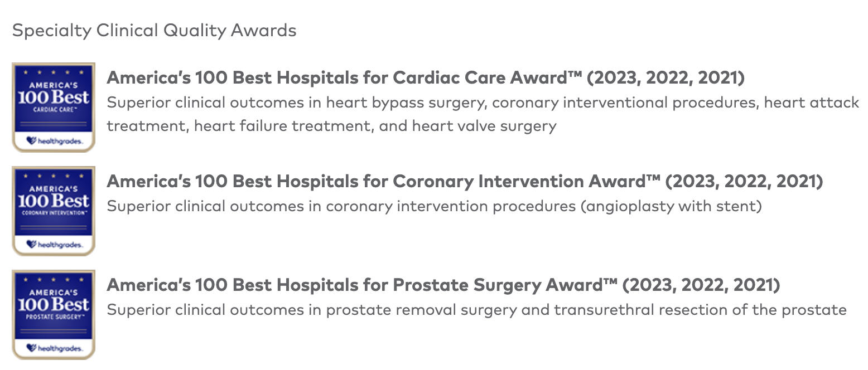This screenshot has width=868, height=370.
Task: Click healthgrades logo on Prostate Surgery badge
Action: (x=54, y=349)
